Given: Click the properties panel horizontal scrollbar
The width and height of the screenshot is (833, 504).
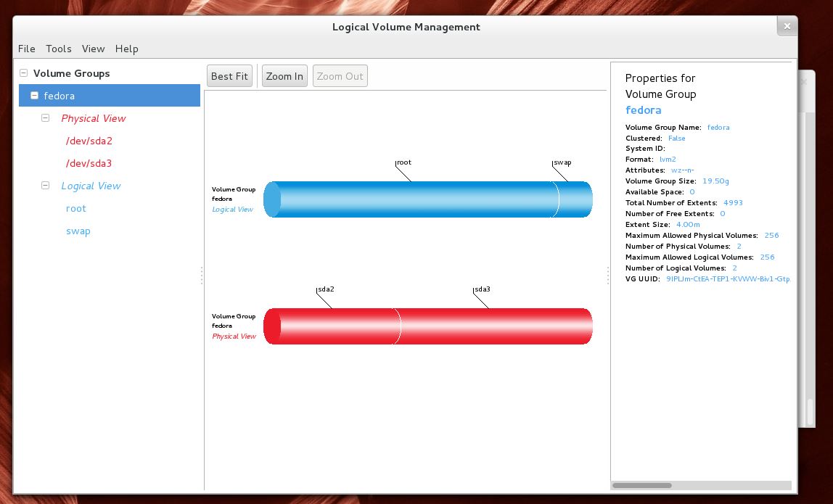Looking at the screenshot, I should click(x=701, y=485).
